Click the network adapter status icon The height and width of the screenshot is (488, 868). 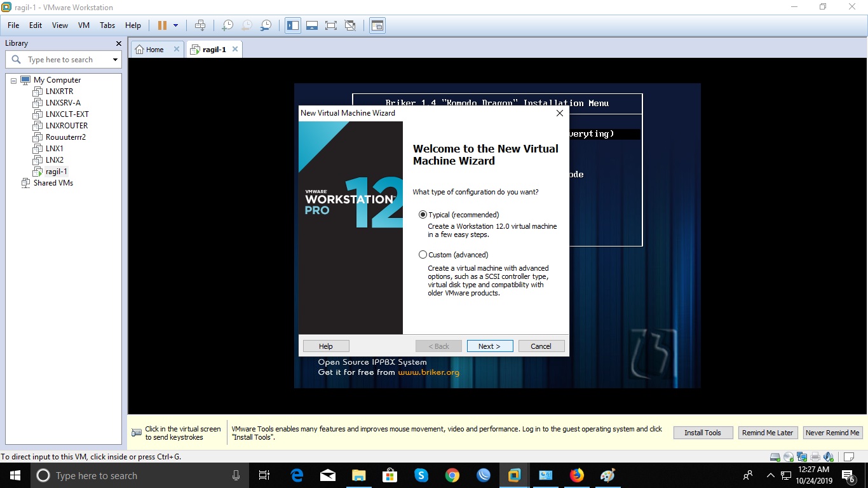click(x=801, y=456)
